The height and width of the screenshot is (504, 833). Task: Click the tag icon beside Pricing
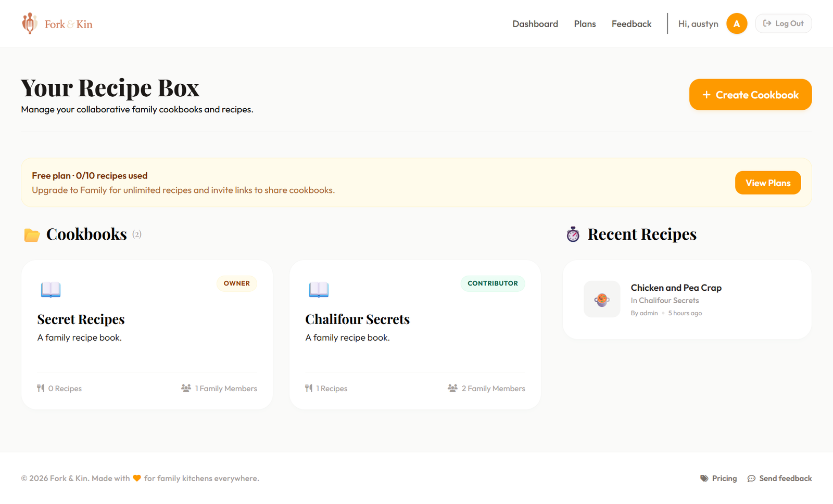coord(704,478)
